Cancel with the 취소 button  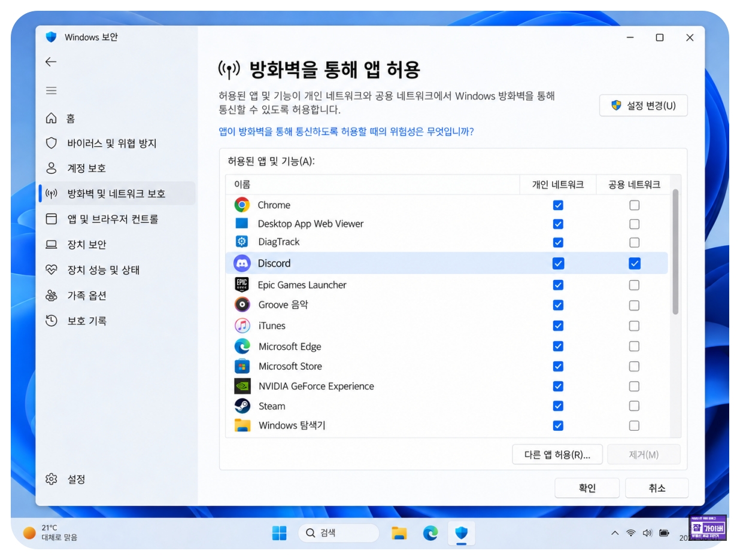point(657,488)
